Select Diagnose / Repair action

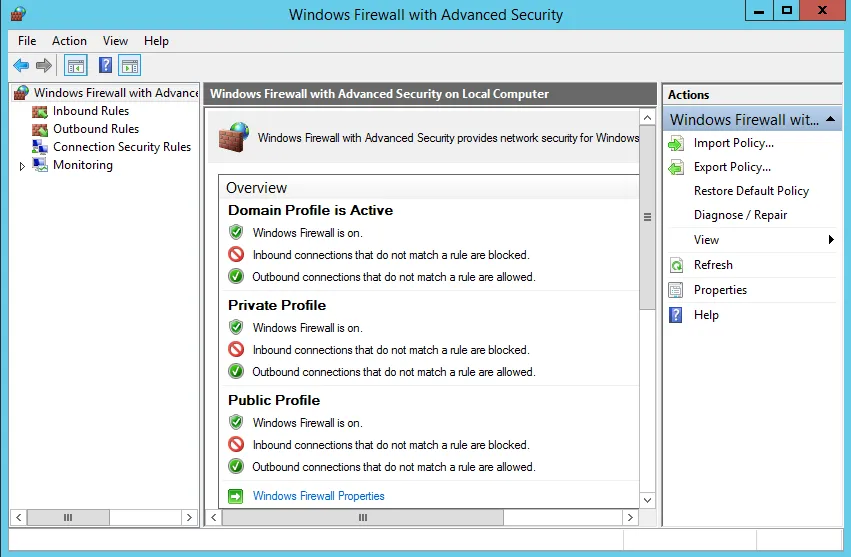pos(740,215)
